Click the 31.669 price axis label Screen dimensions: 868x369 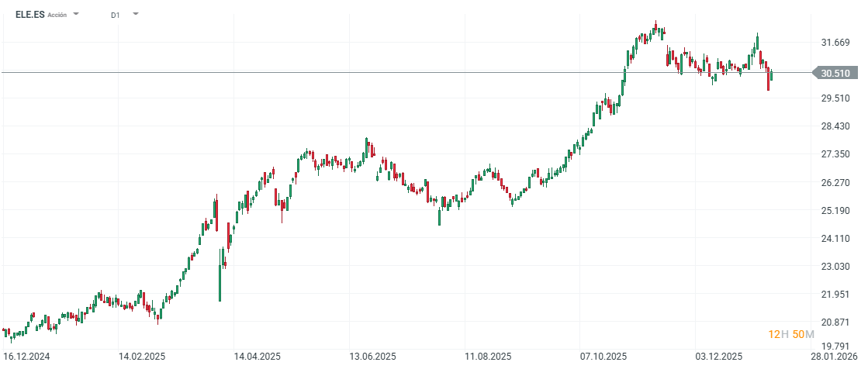[835, 43]
